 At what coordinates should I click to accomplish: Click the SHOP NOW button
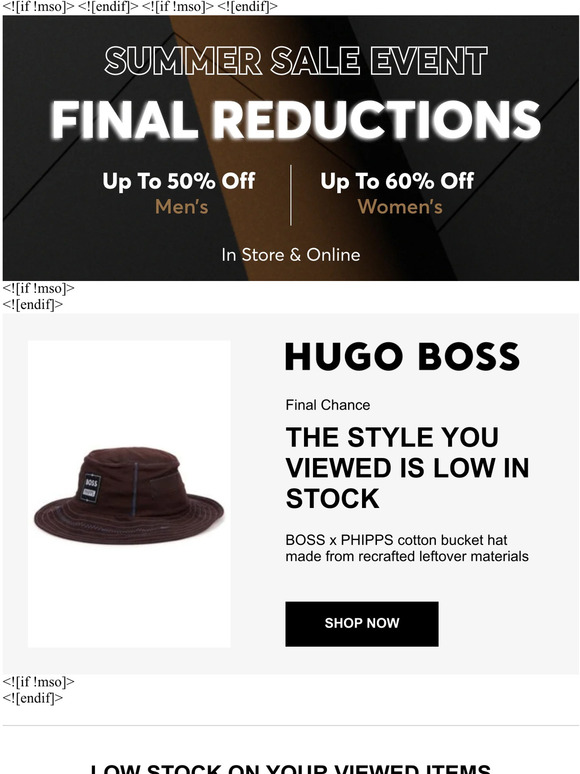click(x=361, y=623)
